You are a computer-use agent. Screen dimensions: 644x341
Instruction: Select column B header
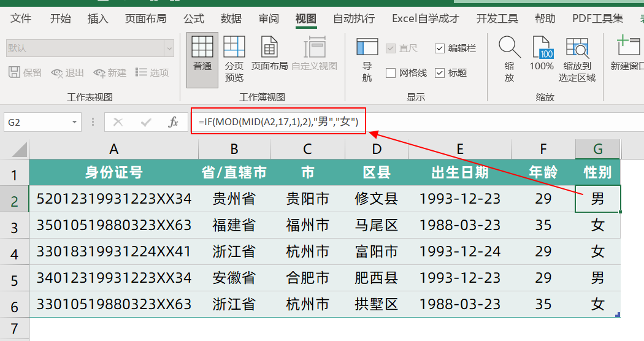coord(234,148)
